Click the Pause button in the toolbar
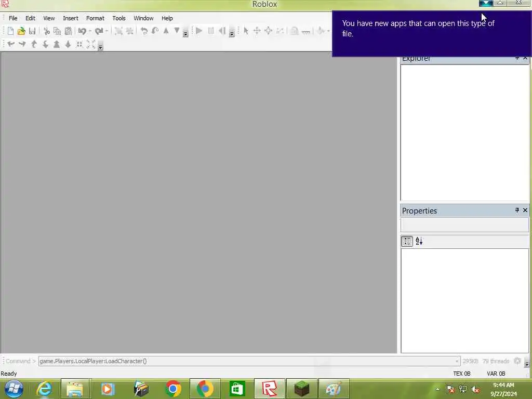 click(211, 31)
